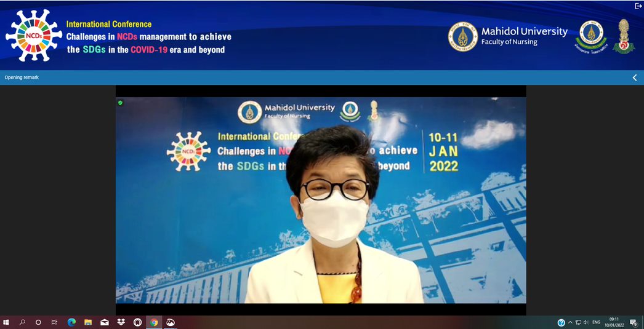Click the blue help question mark tray icon
The height and width of the screenshot is (329, 644).
561,322
